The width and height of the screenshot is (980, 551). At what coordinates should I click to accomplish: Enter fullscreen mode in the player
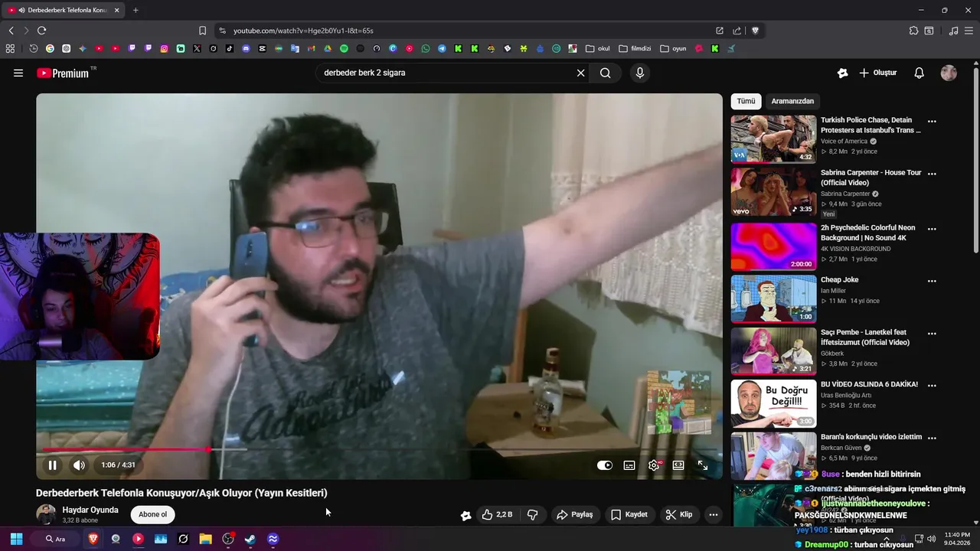coord(703,465)
